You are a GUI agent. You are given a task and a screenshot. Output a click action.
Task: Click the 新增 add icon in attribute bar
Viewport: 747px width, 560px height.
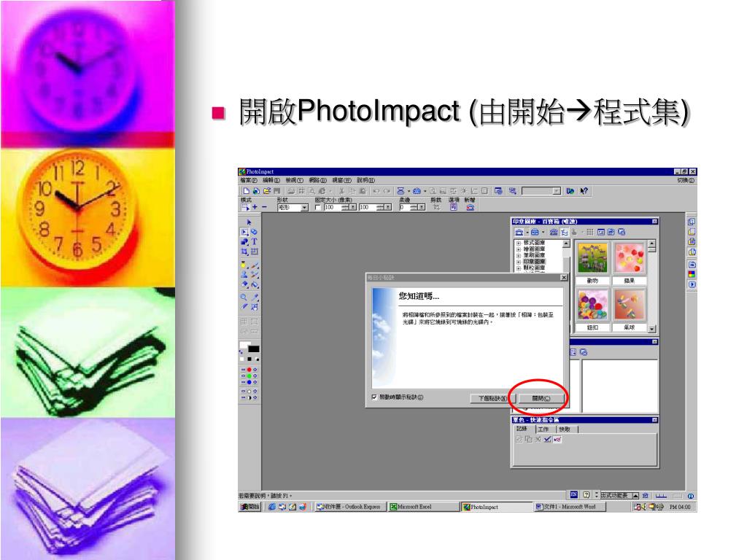coord(471,207)
